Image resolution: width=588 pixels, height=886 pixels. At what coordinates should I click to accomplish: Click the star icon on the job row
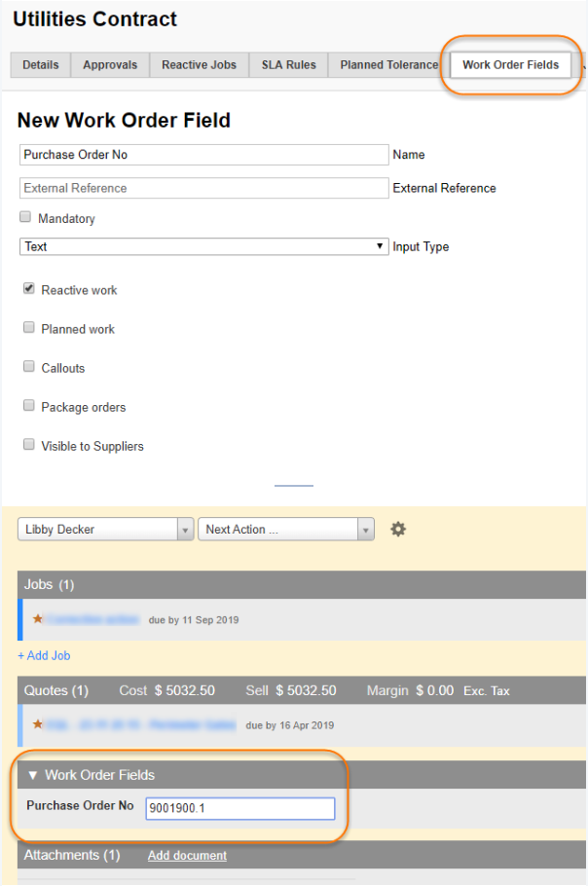[x=38, y=619]
